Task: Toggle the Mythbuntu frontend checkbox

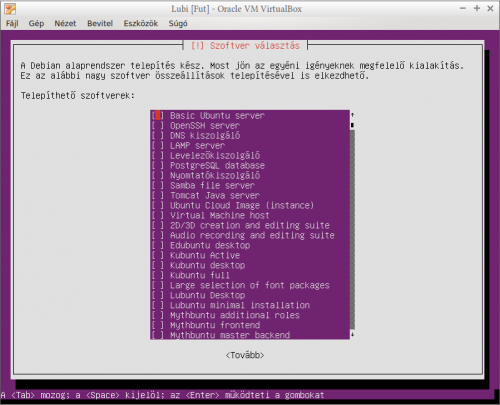Action: pyautogui.click(x=158, y=326)
